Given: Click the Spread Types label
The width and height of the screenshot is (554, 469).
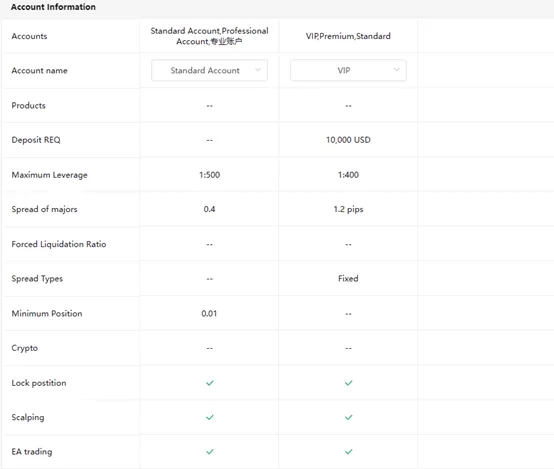Looking at the screenshot, I should click(37, 279).
